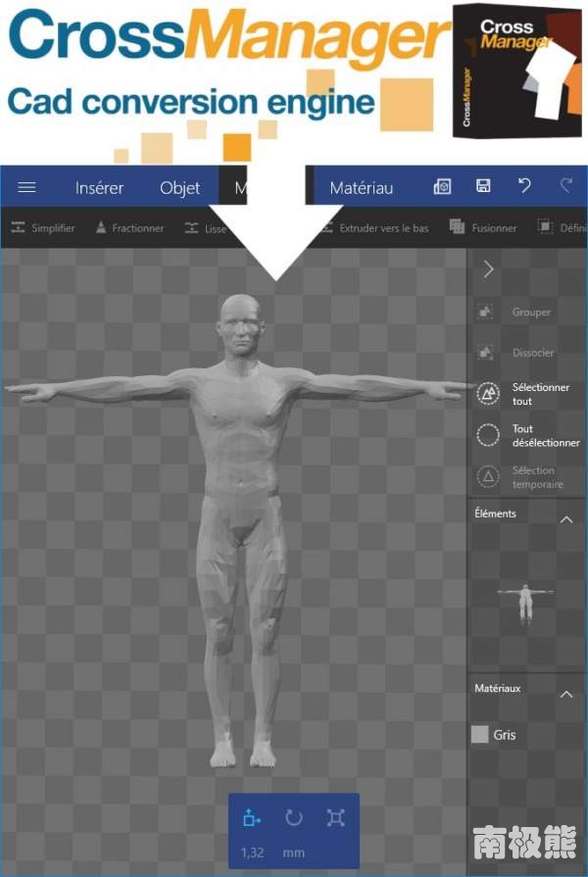Collapse the side panel with the chevron

pyautogui.click(x=488, y=269)
